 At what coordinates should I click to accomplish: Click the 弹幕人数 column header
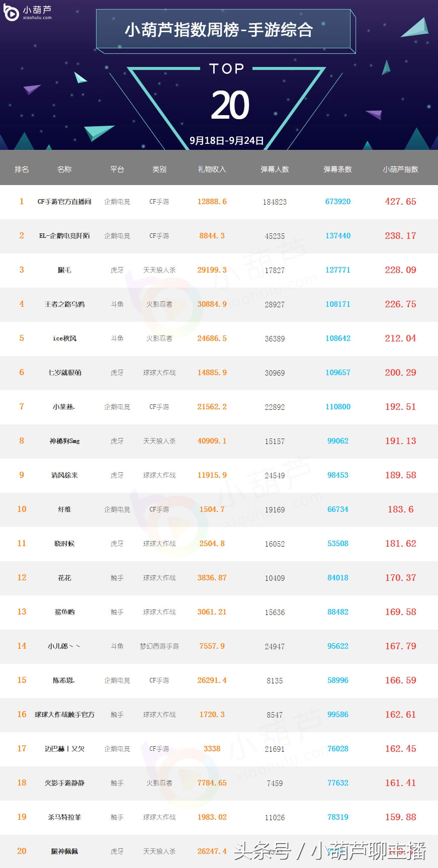pyautogui.click(x=275, y=169)
